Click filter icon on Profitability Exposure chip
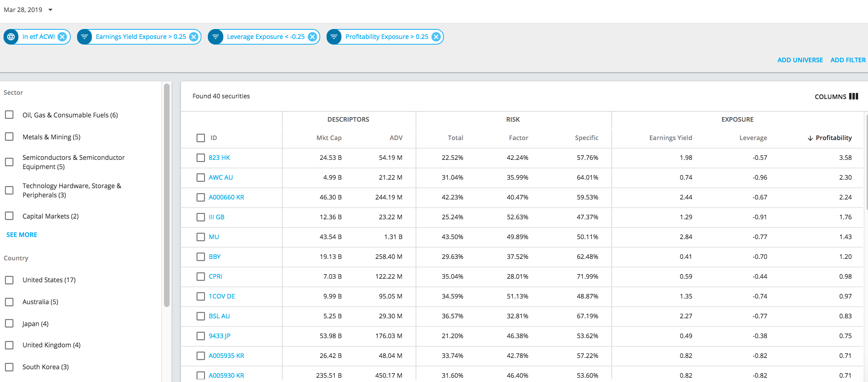Screen dimensions: 868x382 click(334, 37)
